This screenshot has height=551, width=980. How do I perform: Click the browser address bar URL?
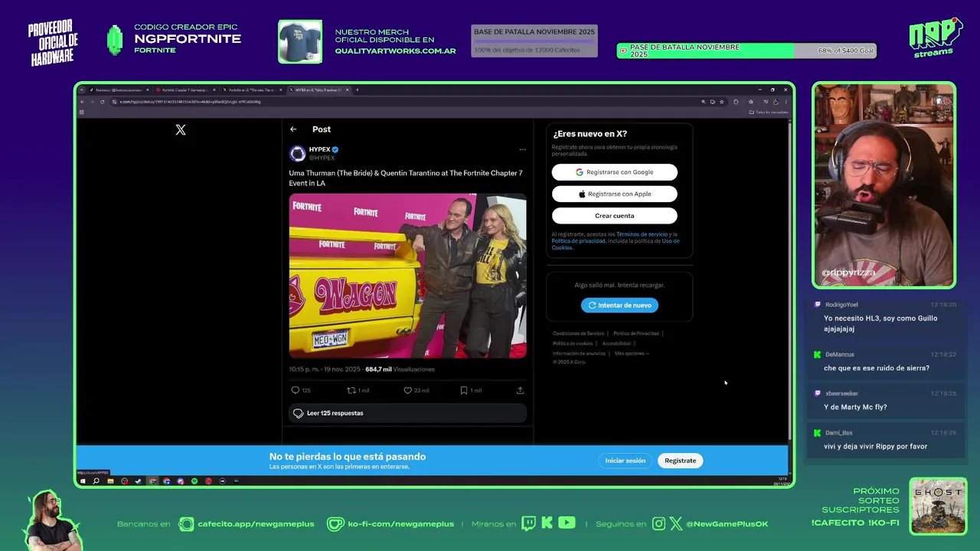(190, 102)
